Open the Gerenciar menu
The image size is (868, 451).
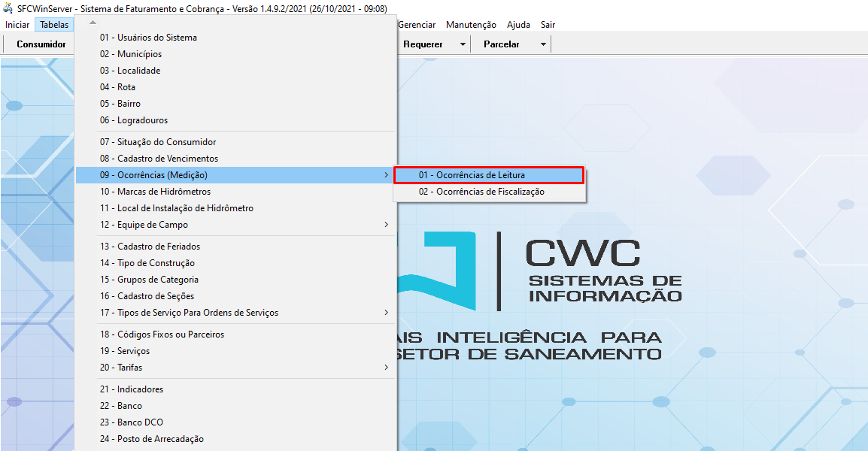pos(417,24)
